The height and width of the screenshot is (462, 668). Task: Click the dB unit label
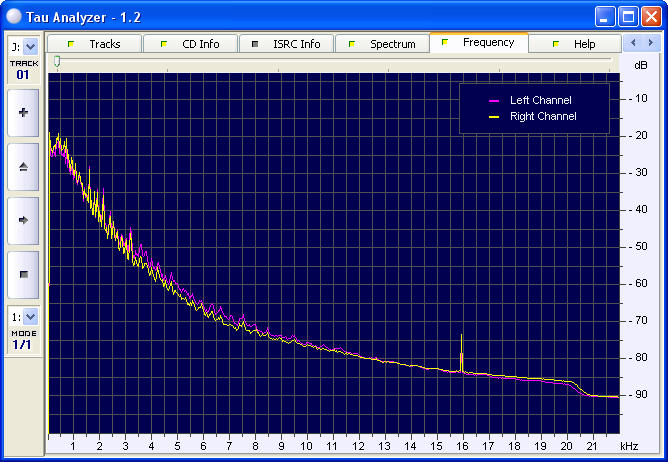click(641, 65)
